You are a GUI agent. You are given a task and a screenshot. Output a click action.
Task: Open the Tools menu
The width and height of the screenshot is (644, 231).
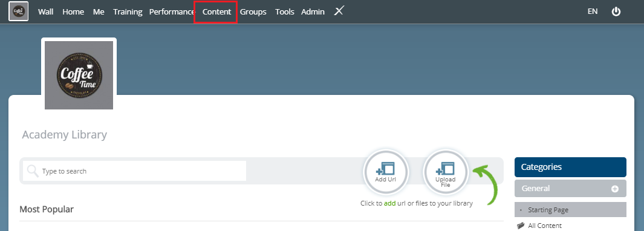(x=285, y=12)
